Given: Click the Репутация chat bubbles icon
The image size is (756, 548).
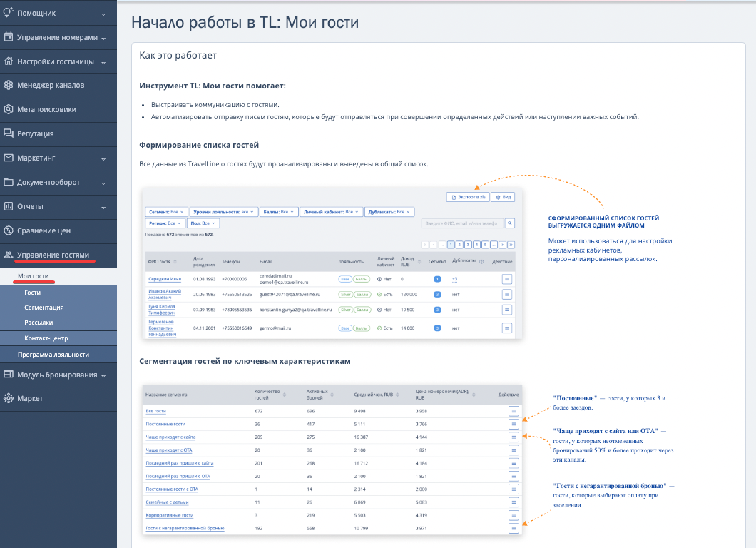Looking at the screenshot, I should click(x=8, y=133).
